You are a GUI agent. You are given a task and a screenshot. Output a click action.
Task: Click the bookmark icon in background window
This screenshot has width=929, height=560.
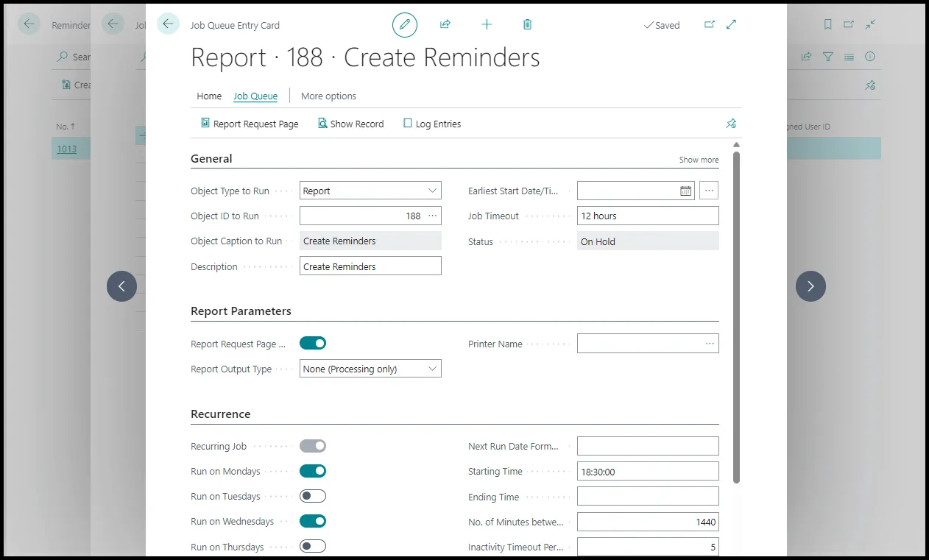[828, 24]
